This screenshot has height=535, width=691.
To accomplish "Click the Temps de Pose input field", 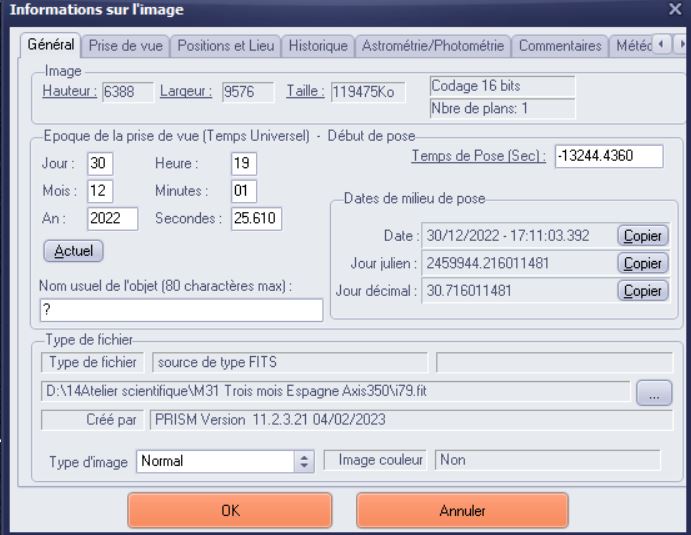I will (608, 156).
